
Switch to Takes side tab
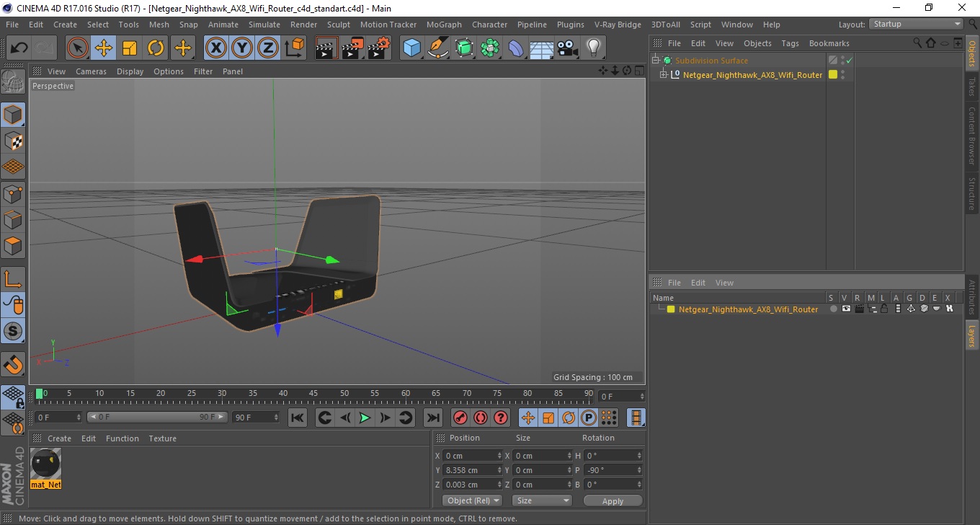click(972, 87)
